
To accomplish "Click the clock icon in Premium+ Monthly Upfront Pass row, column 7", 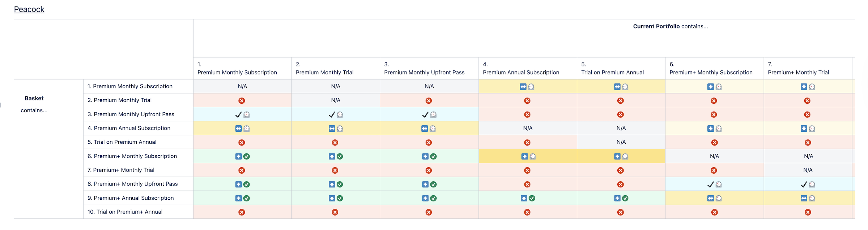I will point(812,185).
